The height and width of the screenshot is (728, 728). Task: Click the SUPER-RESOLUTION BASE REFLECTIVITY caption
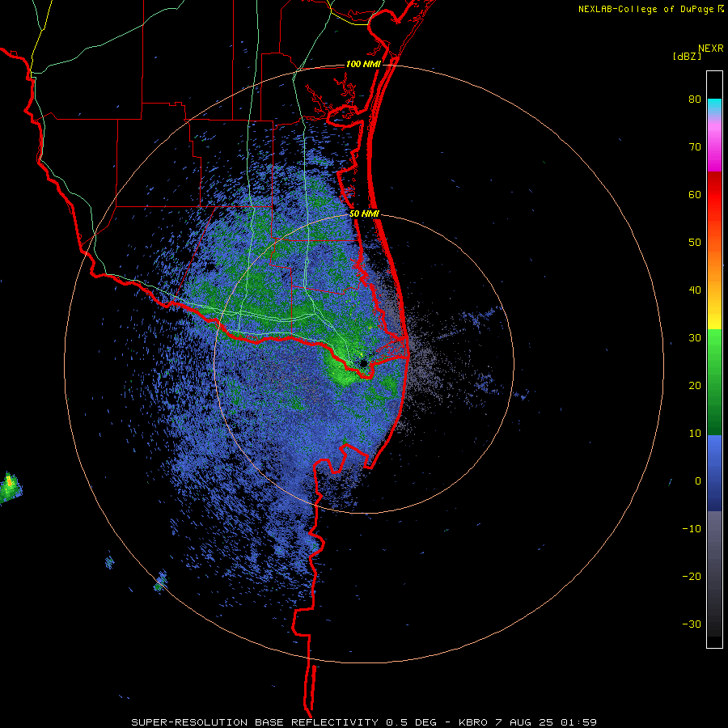click(x=254, y=722)
